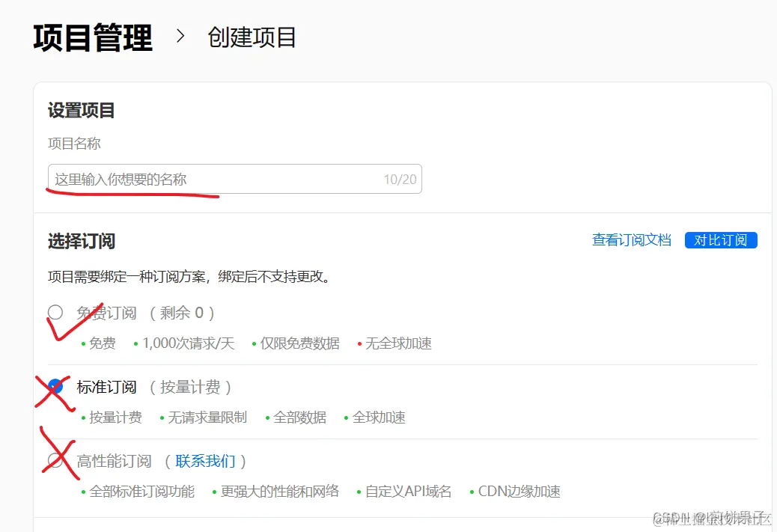Select the 免费订阅 radio button

tap(55, 313)
